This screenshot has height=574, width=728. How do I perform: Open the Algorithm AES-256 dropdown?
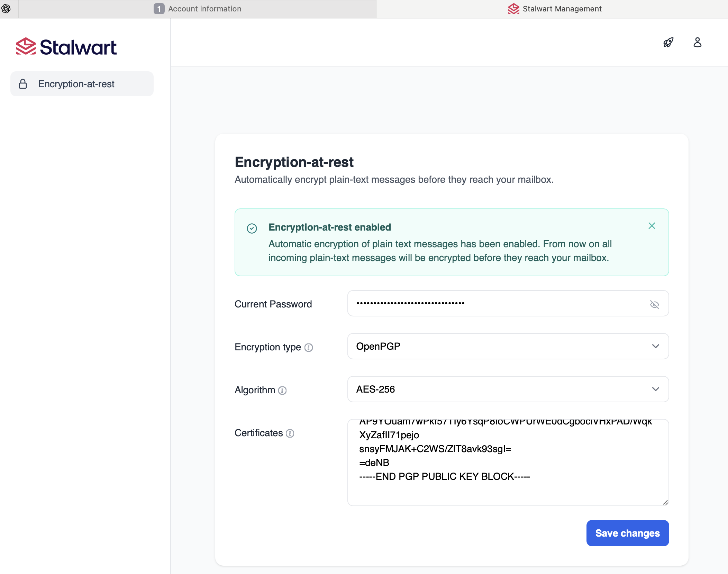[x=508, y=389]
